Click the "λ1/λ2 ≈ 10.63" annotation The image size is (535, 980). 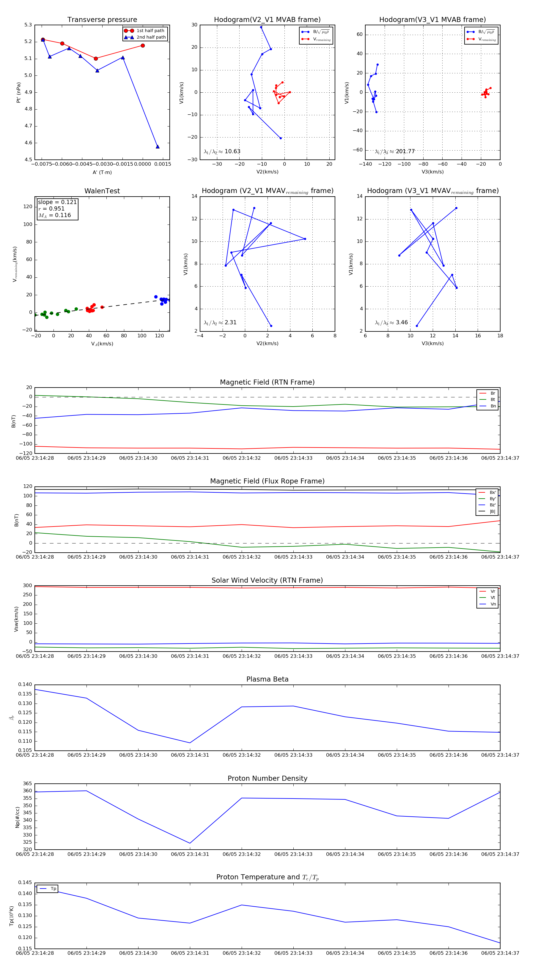click(x=222, y=151)
